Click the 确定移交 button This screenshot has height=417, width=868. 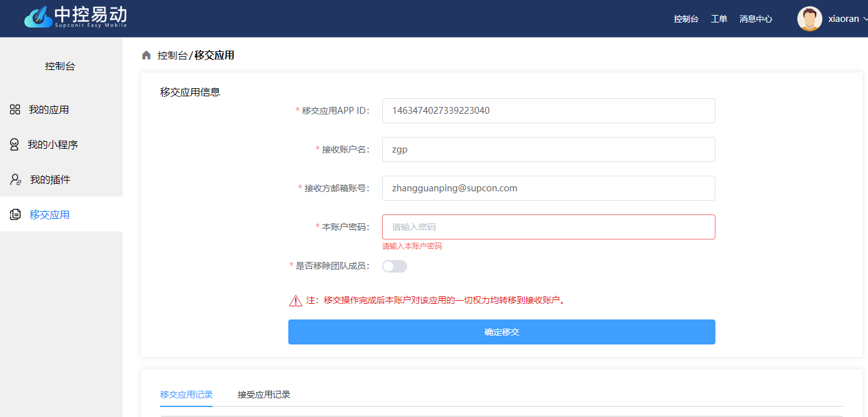(x=502, y=332)
